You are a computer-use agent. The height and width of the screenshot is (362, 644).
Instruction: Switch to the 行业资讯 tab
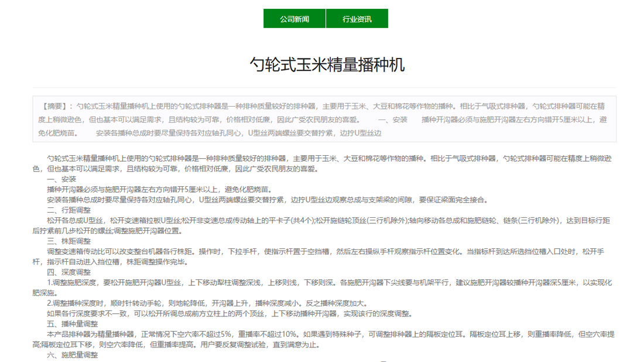click(x=357, y=19)
